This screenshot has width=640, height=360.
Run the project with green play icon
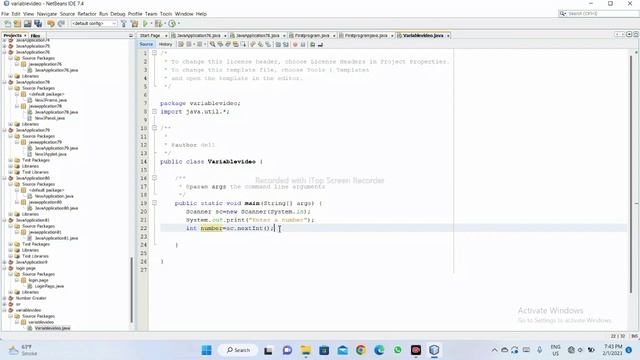145,24
